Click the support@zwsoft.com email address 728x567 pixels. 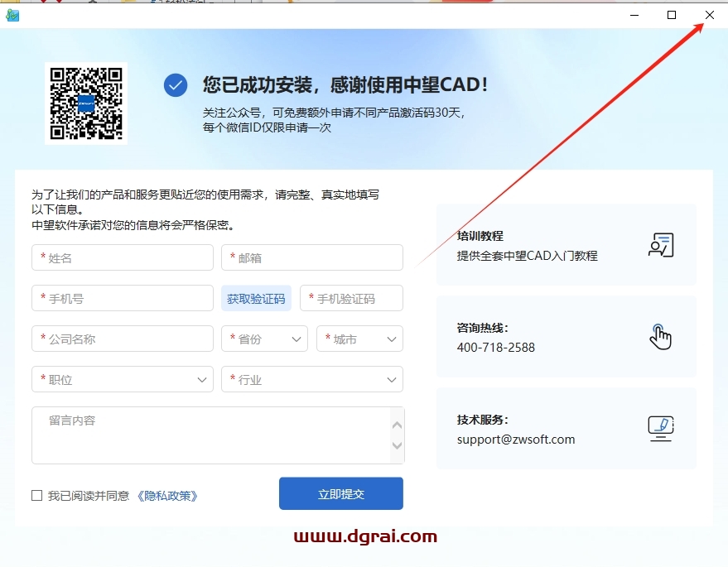516,440
